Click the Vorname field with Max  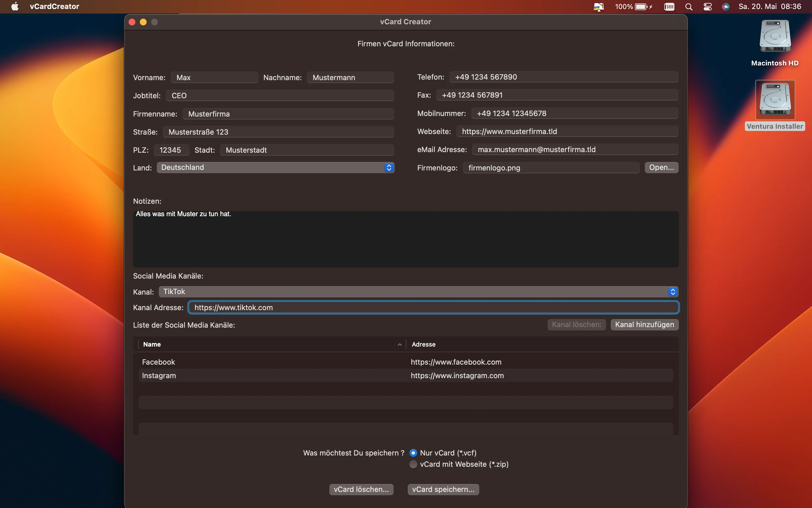pos(214,77)
